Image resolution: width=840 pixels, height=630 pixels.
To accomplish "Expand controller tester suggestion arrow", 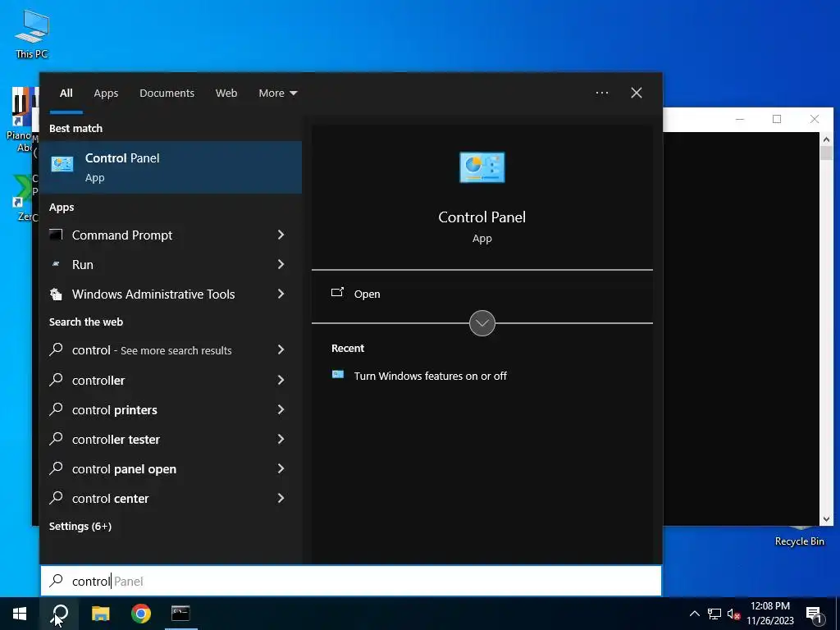I will click(281, 439).
